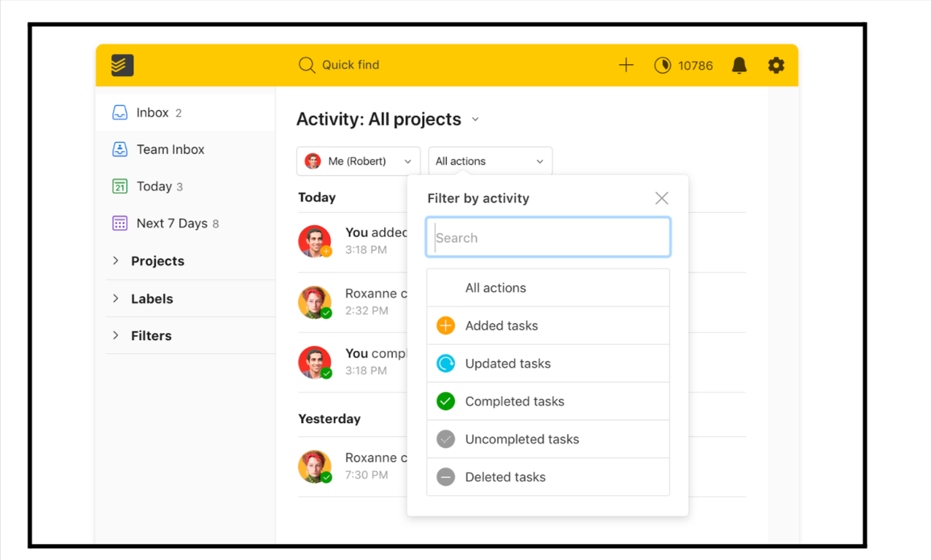Viewport: 931px width, 560px height.
Task: Open Team Inbox in the sidebar
Action: [x=170, y=149]
